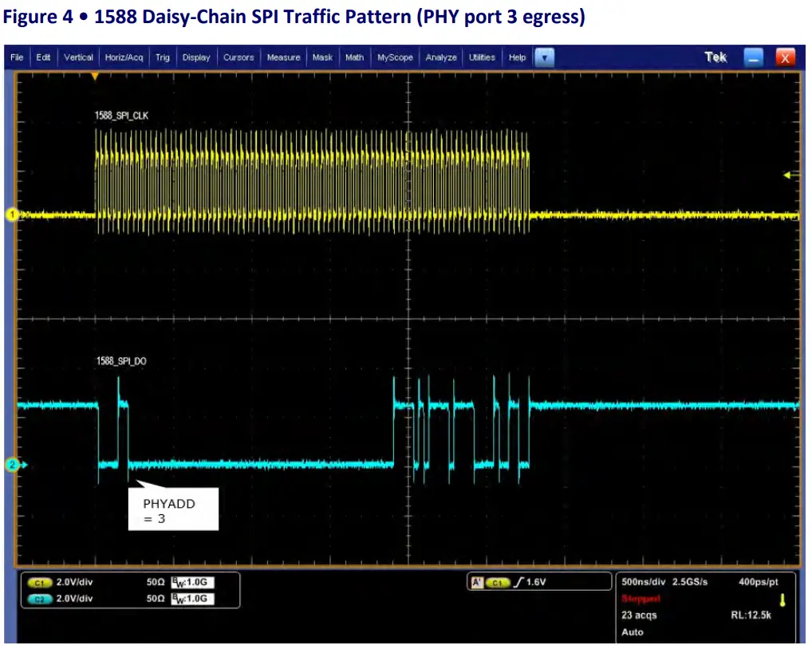The width and height of the screenshot is (812, 649).
Task: Click the orange trigger position marker
Action: [x=95, y=77]
